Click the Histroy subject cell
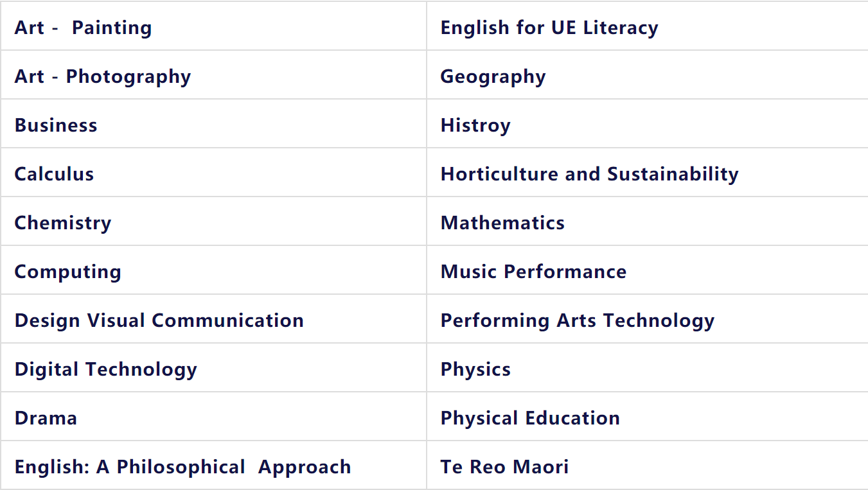The height and width of the screenshot is (490, 868). (475, 125)
